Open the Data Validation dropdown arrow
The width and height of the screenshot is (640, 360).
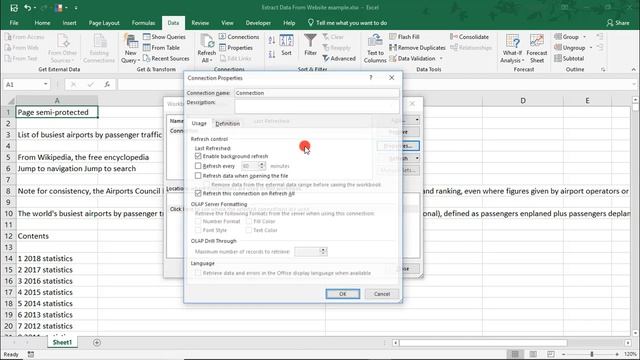pyautogui.click(x=441, y=59)
